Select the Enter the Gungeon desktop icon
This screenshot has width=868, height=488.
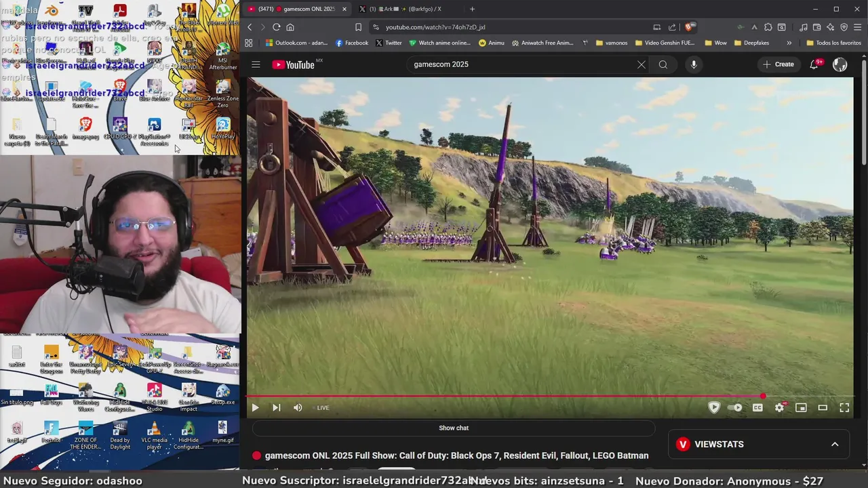click(51, 359)
